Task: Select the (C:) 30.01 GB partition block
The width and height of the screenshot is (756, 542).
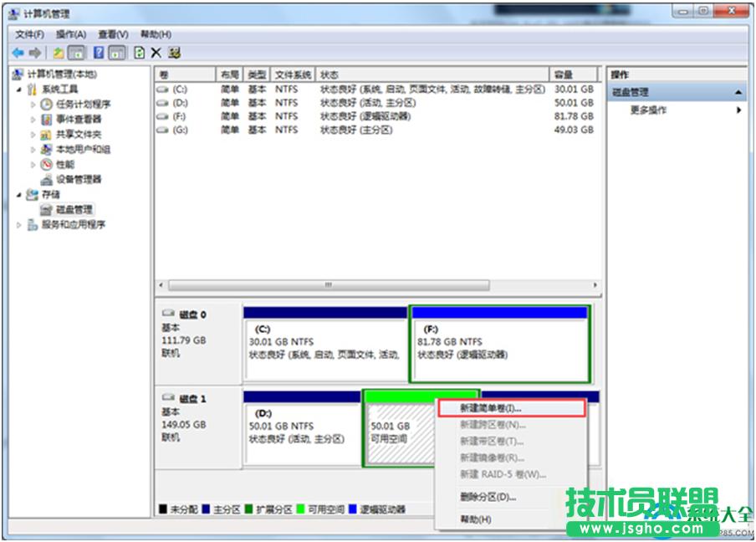Action: (x=325, y=343)
